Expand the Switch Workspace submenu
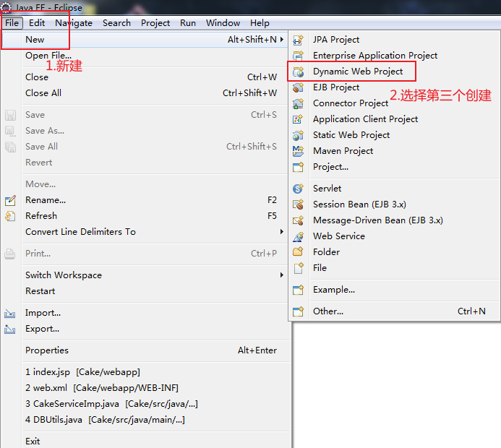 pyautogui.click(x=282, y=275)
